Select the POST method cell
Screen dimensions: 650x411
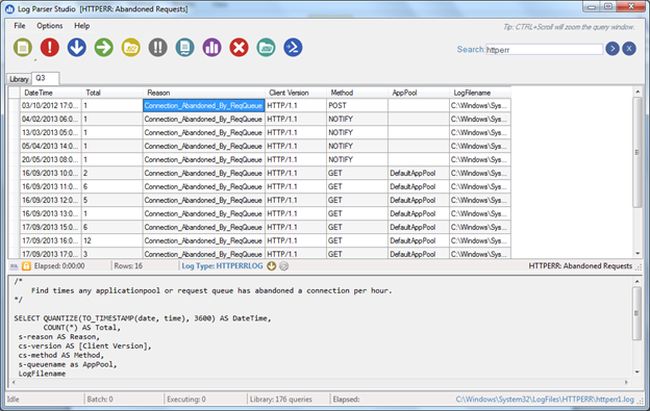(x=357, y=105)
